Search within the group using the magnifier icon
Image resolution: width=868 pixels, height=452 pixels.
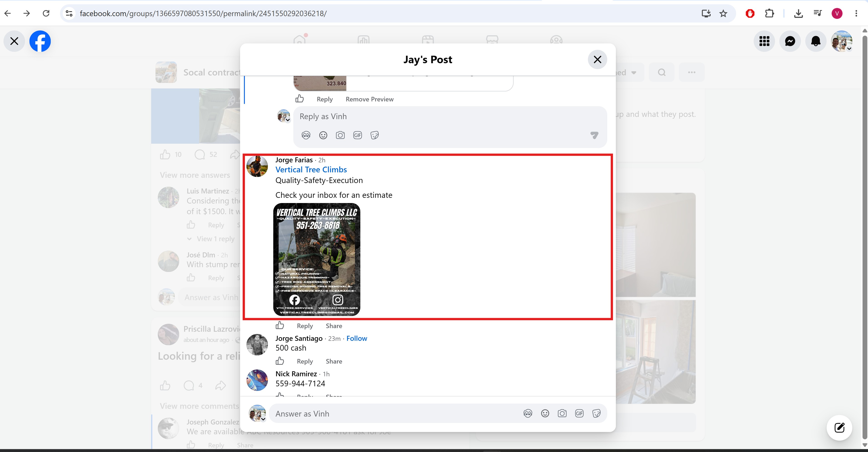(661, 73)
